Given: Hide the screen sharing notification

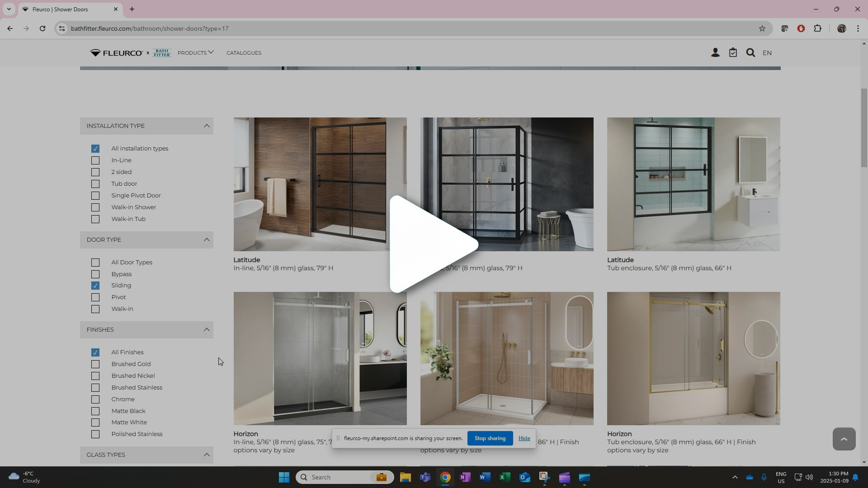Looking at the screenshot, I should pyautogui.click(x=524, y=438).
